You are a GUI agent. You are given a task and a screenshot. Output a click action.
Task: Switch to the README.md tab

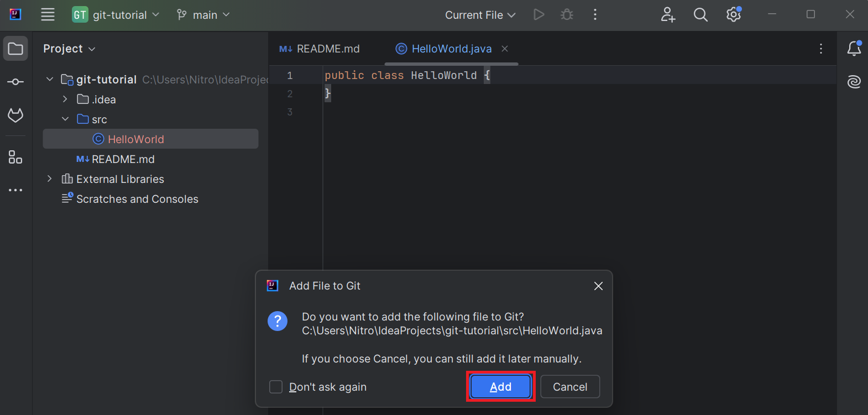tap(320, 49)
